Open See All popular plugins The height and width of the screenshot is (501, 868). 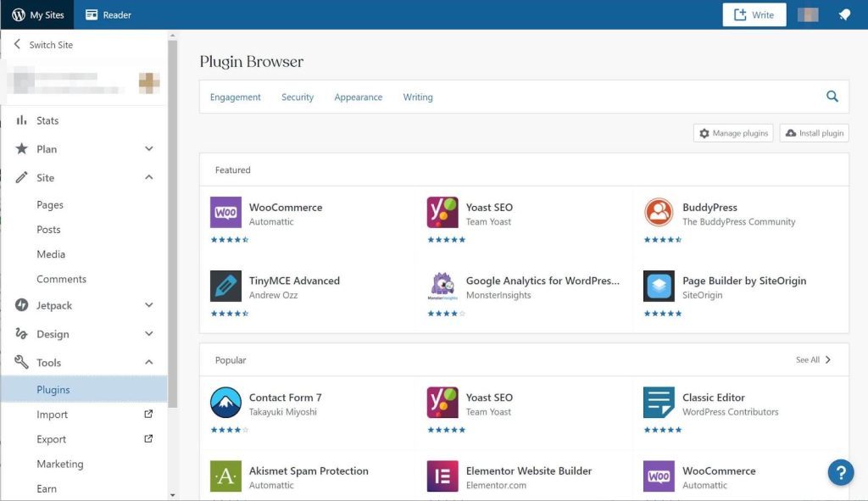(x=812, y=359)
